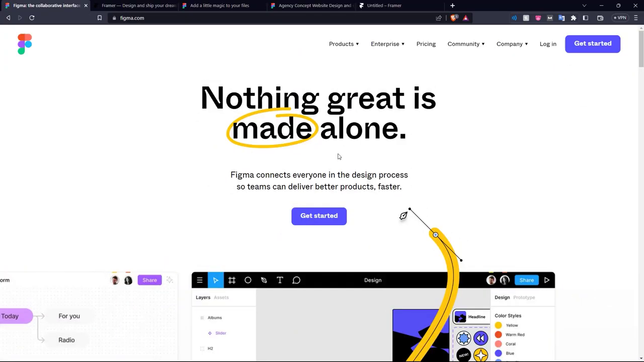Viewport: 644px width, 362px height.
Task: Toggle the browser sidebar panel
Action: [586, 18]
